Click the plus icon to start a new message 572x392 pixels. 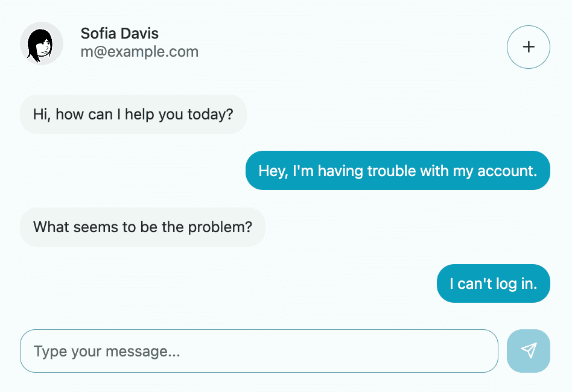click(528, 47)
